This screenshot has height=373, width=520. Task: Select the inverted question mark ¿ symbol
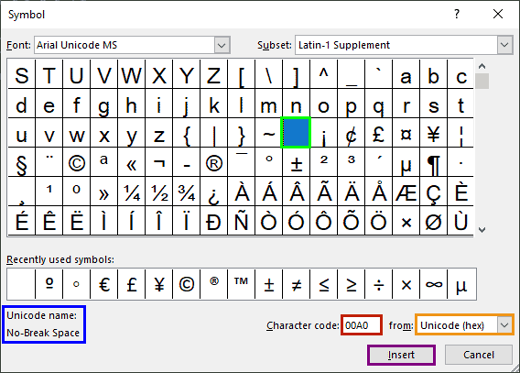pos(214,191)
